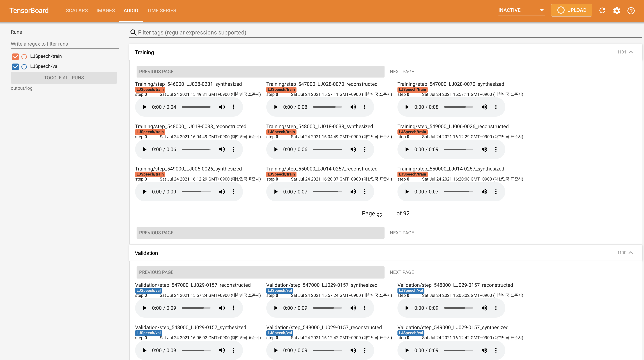Screen dimensions: 644x360
Task: Open TensorBoard settings gear icon
Action: (x=617, y=10)
